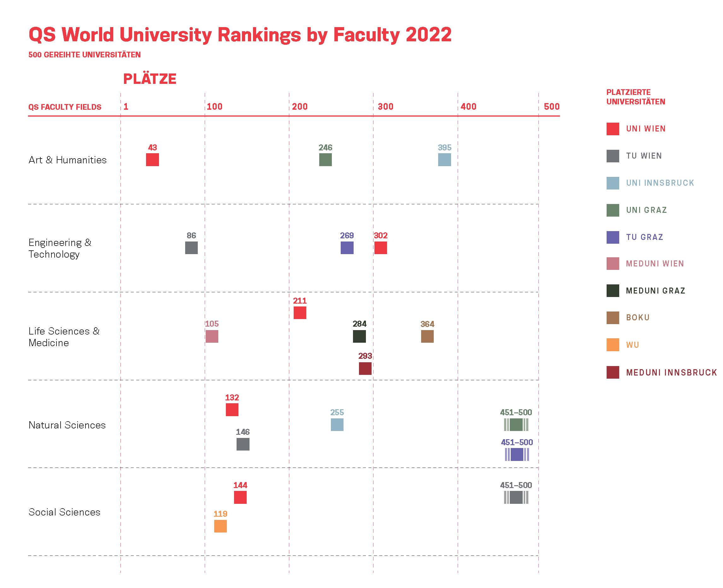Image resolution: width=723 pixels, height=588 pixels.
Task: Click the pink marker ranked 105
Action: (212, 336)
